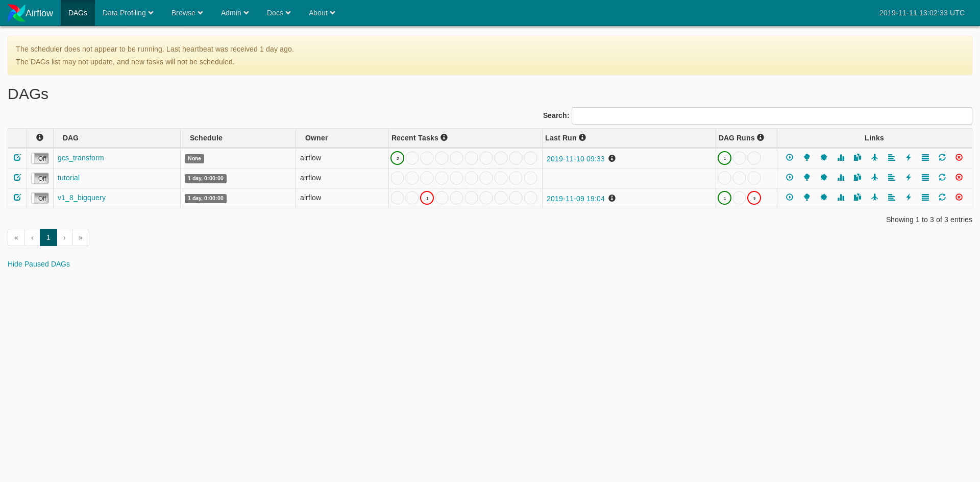Delete the v1_8_bigquery DAG
The image size is (980, 482).
click(x=959, y=198)
